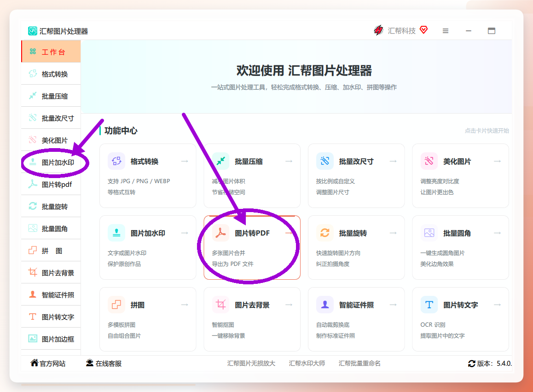Click '支持 JPG / PNG / WEBP' description text
Viewport: 533px width, 392px height.
tap(139, 181)
